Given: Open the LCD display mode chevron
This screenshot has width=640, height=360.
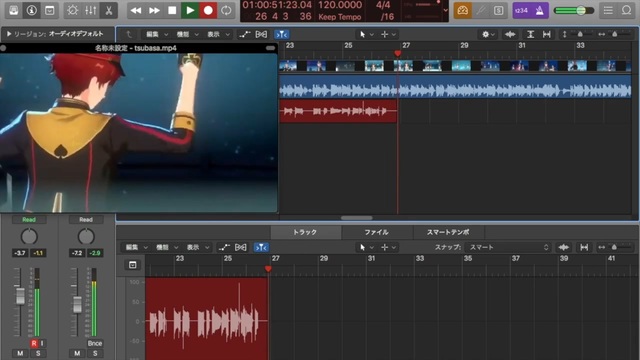Looking at the screenshot, I should point(445,11).
